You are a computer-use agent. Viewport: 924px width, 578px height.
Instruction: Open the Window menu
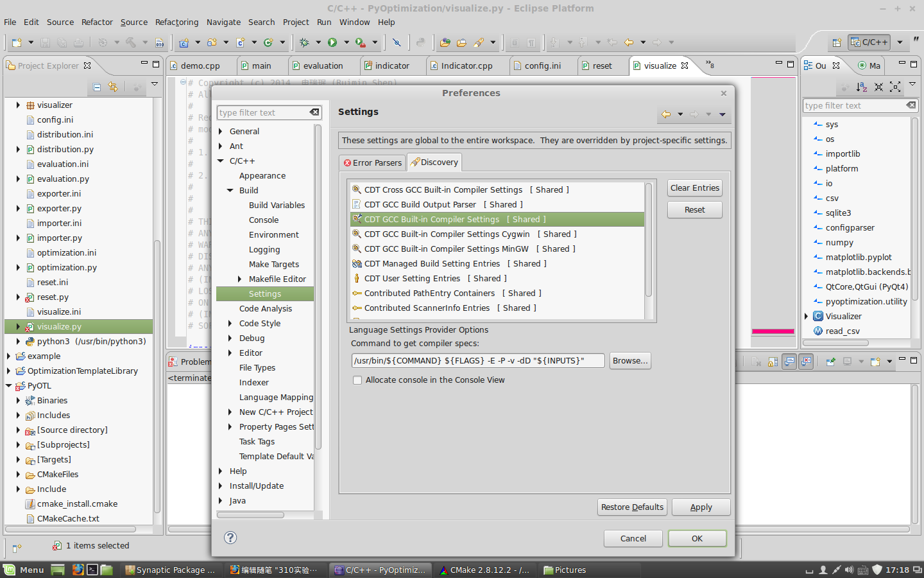pos(354,22)
